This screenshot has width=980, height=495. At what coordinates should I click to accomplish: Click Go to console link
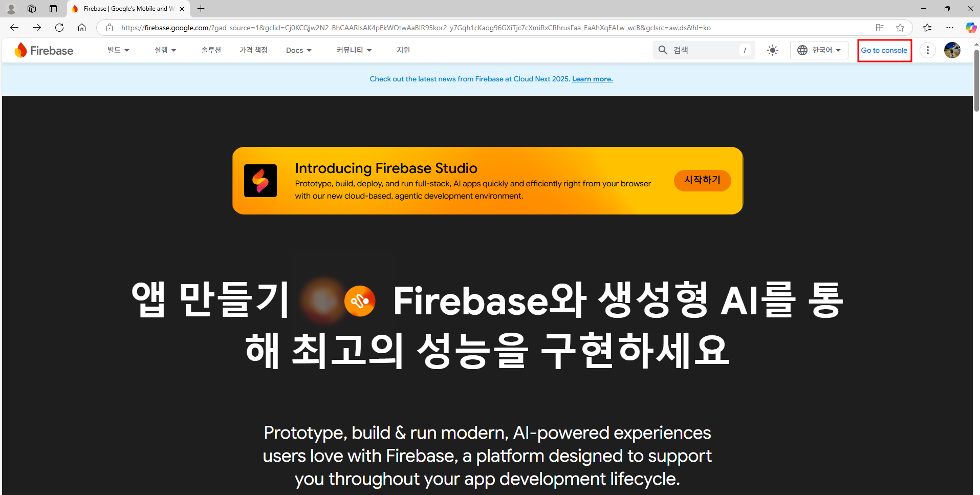(x=884, y=50)
